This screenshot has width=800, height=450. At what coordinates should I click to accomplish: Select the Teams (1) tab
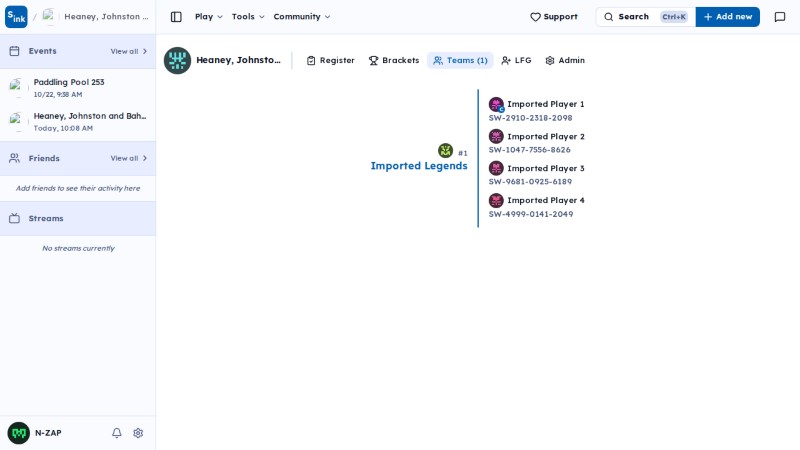click(460, 60)
